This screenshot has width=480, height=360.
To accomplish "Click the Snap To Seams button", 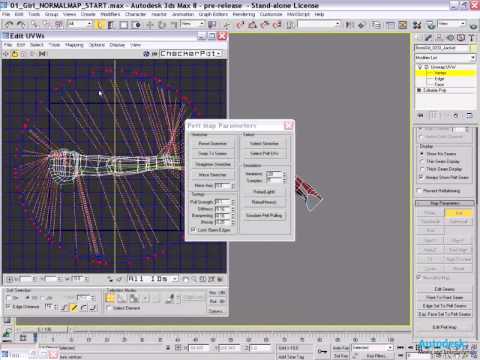I will pyautogui.click(x=213, y=154).
